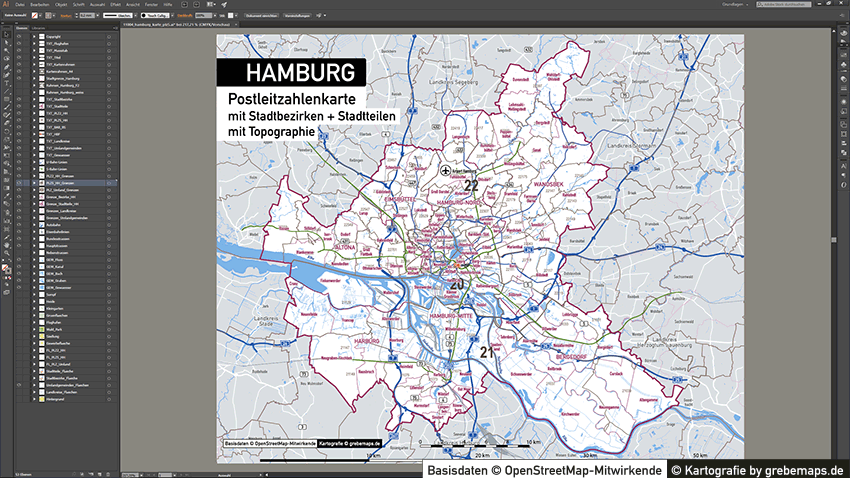Click the fill and stroke color indicator

pos(5,270)
